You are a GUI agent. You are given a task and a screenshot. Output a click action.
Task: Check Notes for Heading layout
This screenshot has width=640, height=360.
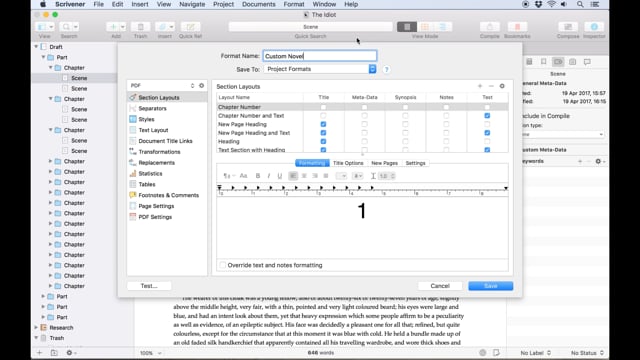click(x=446, y=141)
